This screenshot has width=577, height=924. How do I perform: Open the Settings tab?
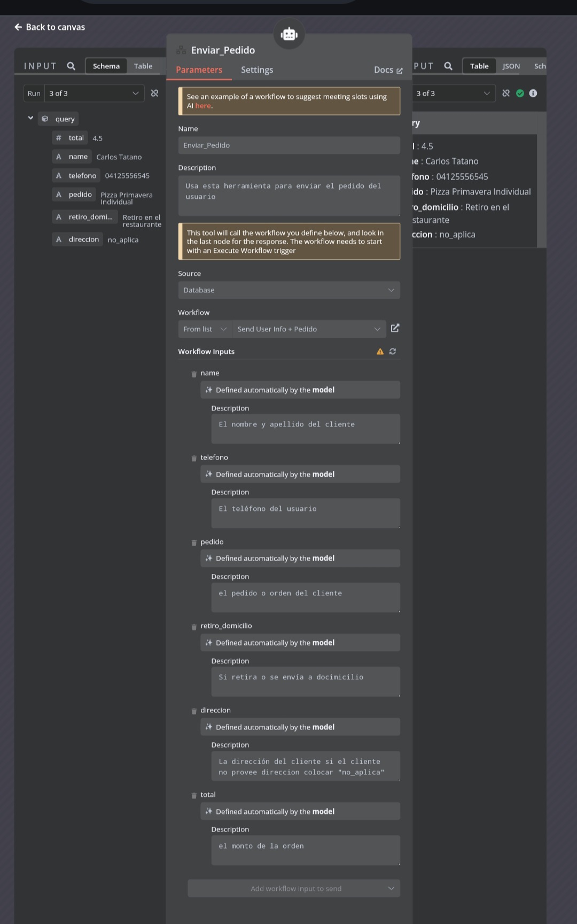257,70
